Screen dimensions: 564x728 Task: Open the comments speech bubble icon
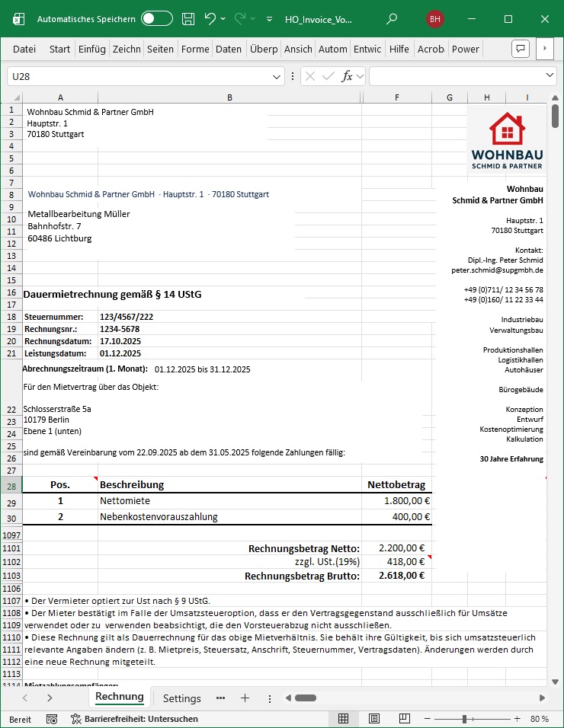pyautogui.click(x=521, y=49)
